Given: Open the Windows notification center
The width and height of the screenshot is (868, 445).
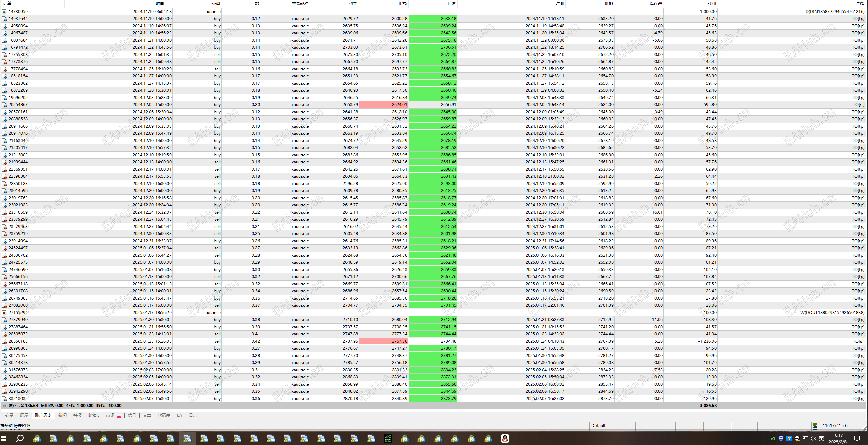Looking at the screenshot, I should (857, 439).
